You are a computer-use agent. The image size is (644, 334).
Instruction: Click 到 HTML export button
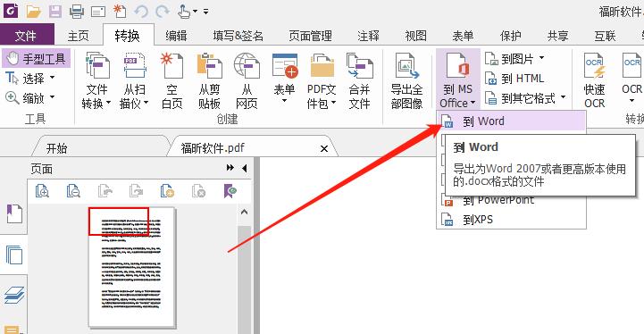514,78
